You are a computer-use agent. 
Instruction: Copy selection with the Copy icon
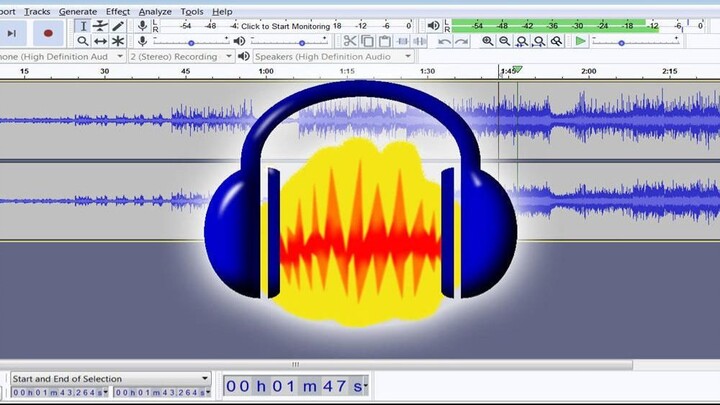click(x=367, y=41)
